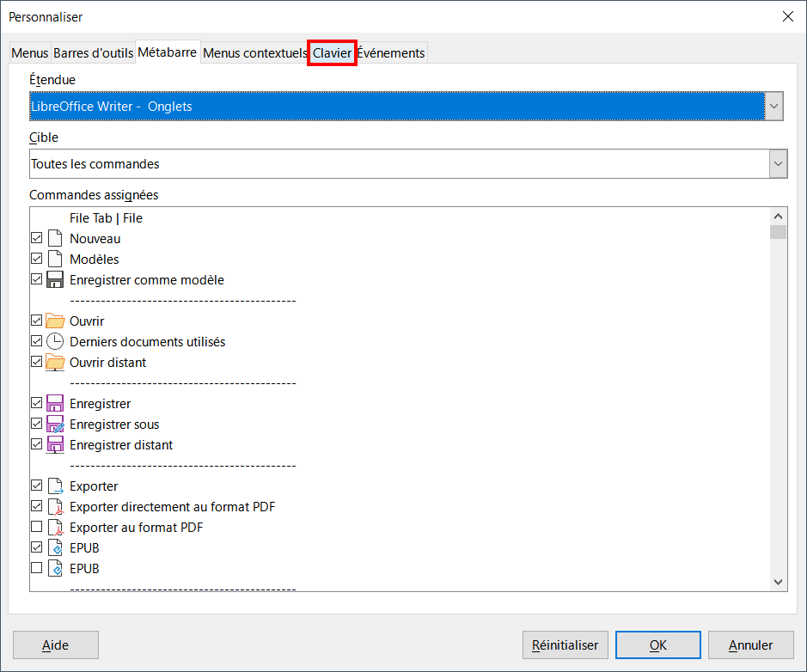The image size is (807, 672).
Task: Uncheck the checked EPUB checkbox
Action: point(37,547)
